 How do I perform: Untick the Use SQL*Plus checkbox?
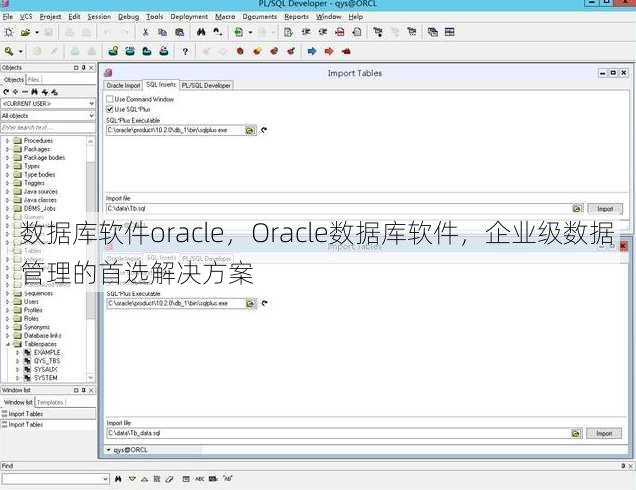[x=110, y=109]
